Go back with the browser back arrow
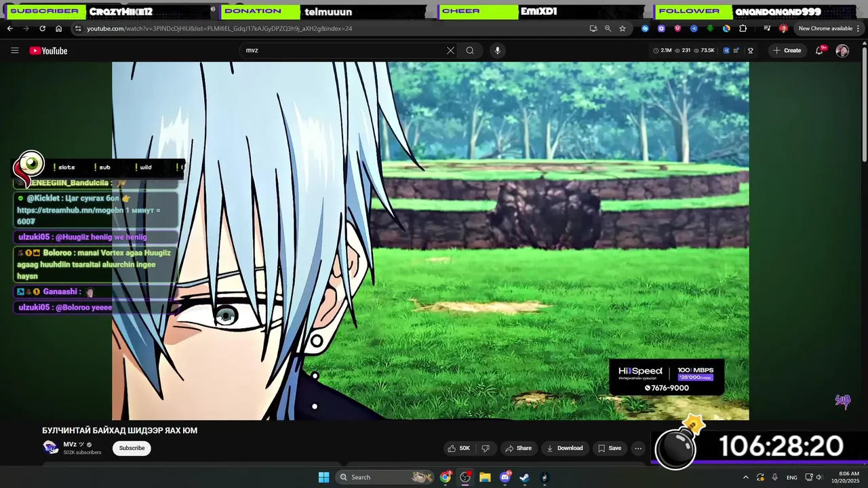Screen dimensions: 868x488 pos(9,28)
